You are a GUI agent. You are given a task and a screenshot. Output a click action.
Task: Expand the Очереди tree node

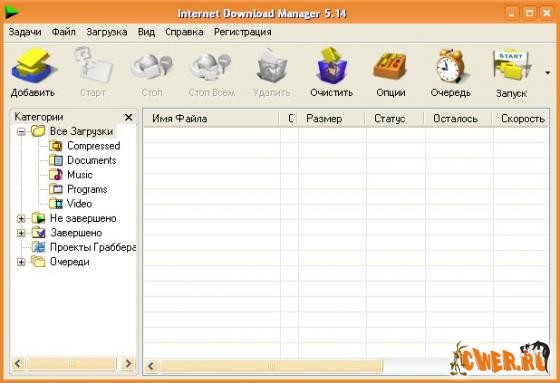pyautogui.click(x=21, y=262)
